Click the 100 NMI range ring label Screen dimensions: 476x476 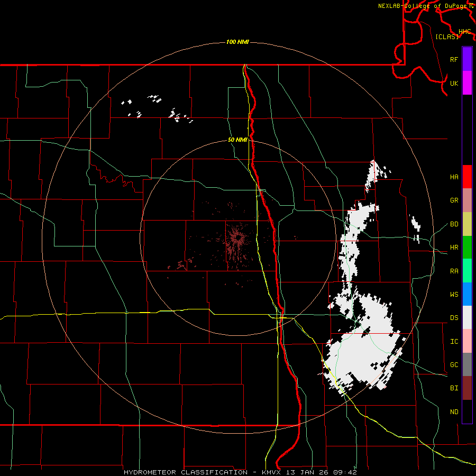(237, 42)
